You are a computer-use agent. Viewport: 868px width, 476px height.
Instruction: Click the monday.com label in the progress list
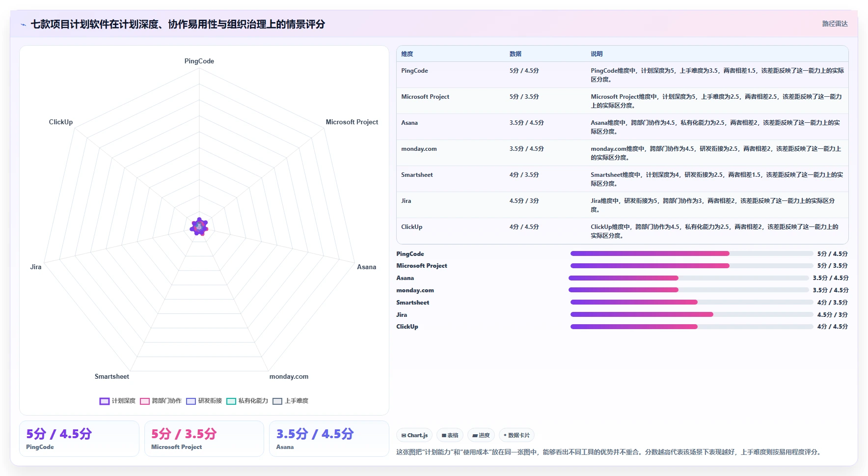[x=415, y=290]
